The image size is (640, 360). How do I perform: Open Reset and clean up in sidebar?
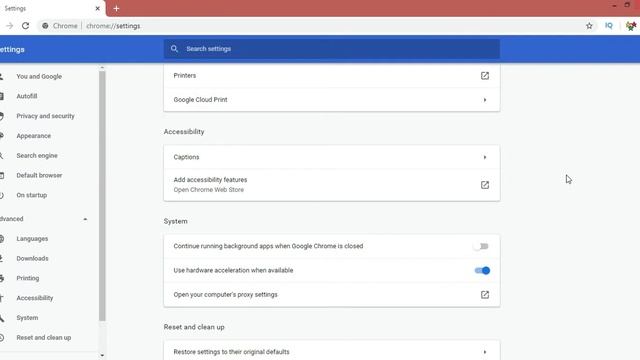click(x=44, y=338)
